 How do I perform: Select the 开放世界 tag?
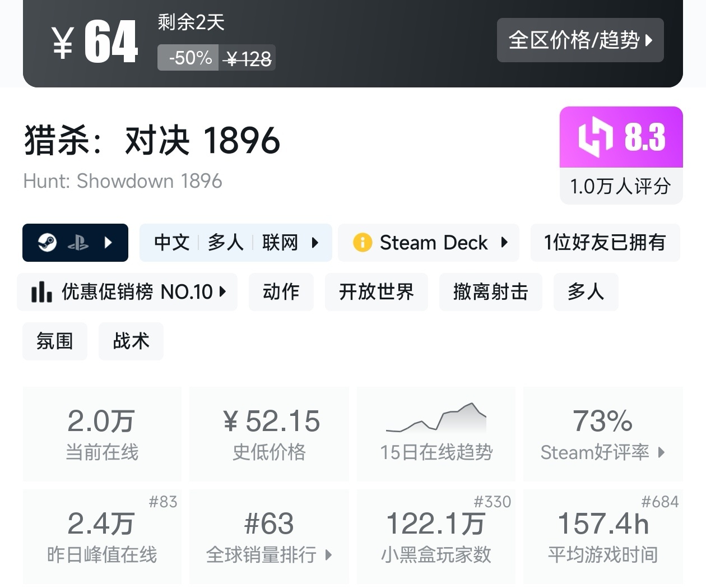tap(376, 292)
